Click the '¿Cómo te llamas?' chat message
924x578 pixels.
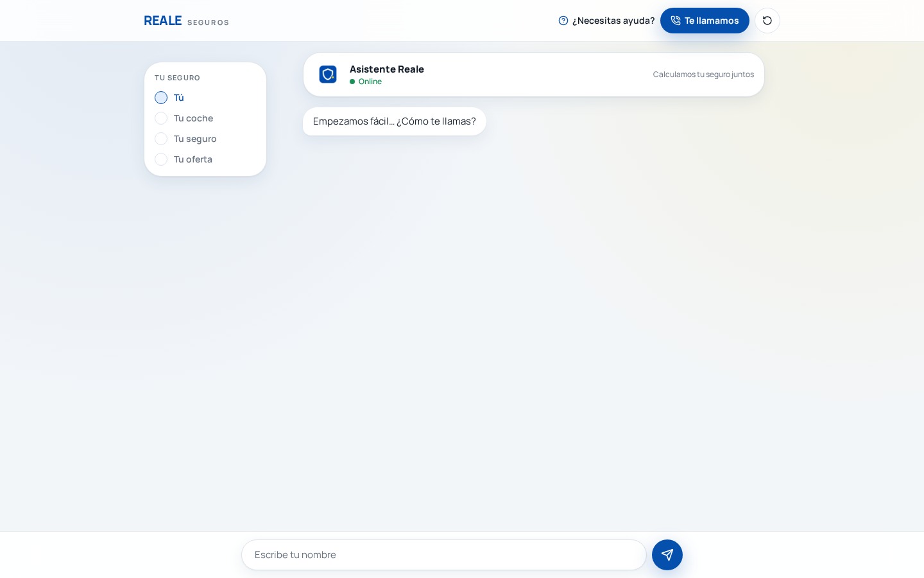tap(395, 121)
